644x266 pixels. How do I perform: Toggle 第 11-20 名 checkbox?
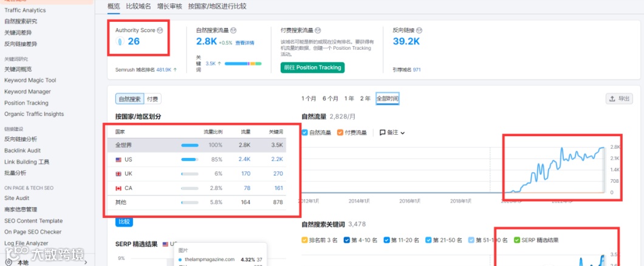click(x=386, y=240)
